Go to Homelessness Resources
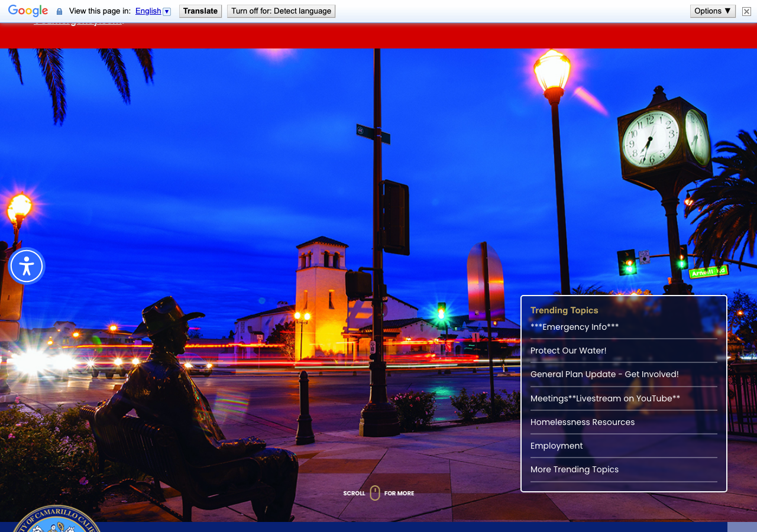The width and height of the screenshot is (757, 532). coord(583,422)
